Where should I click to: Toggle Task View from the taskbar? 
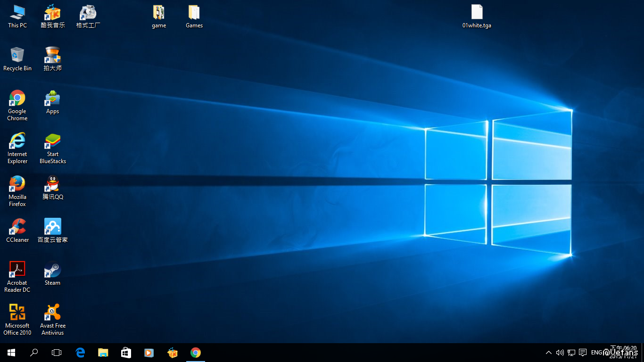(57, 353)
